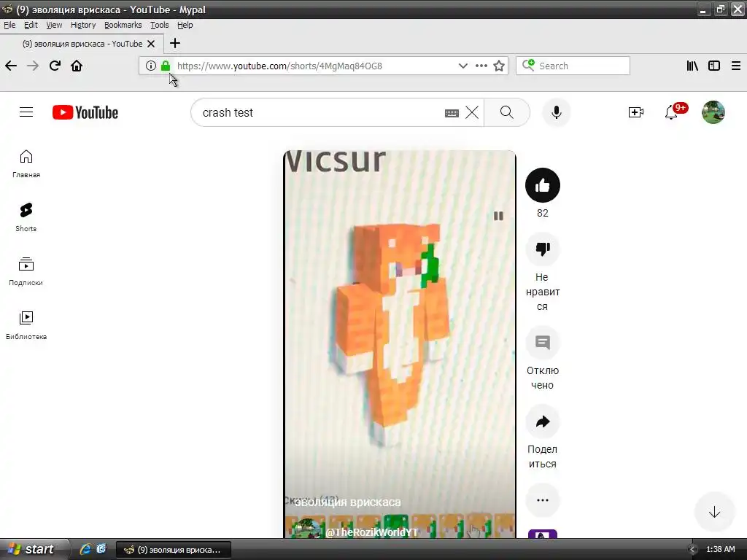Open the Главная sidebar item
This screenshot has height=560, width=747.
(26, 163)
